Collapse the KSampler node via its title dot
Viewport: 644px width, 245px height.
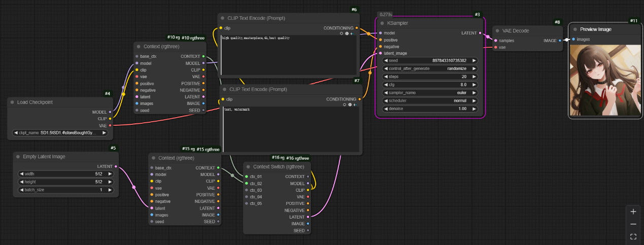[x=382, y=23]
